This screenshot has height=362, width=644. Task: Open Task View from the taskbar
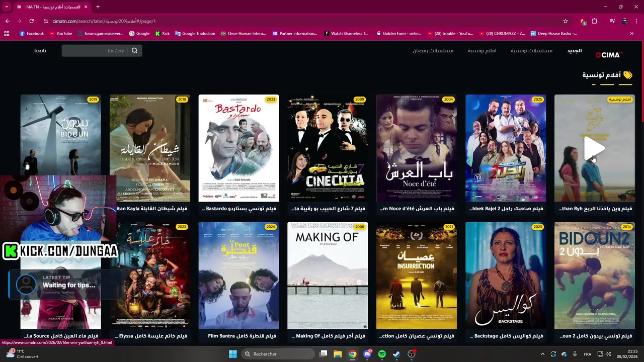coord(323,354)
